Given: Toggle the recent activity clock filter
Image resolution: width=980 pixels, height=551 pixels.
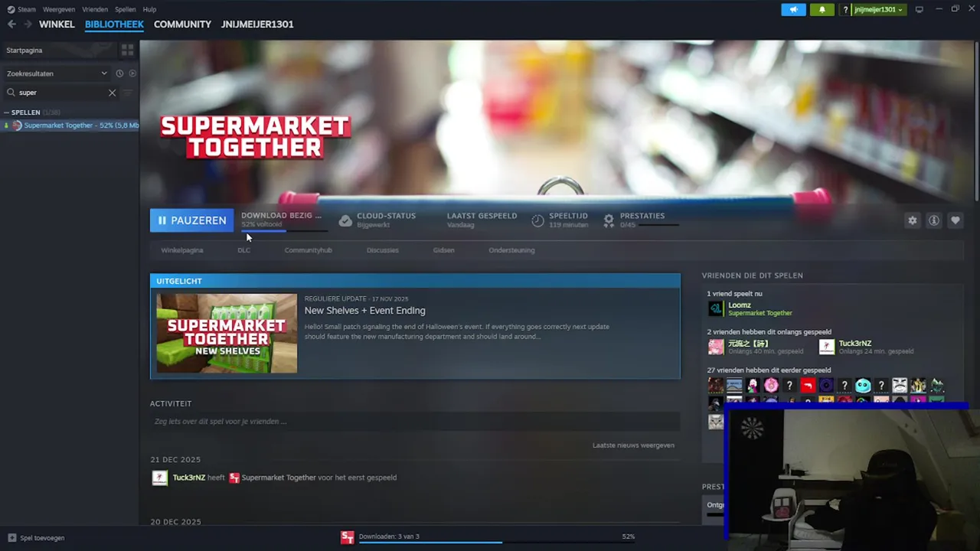Looking at the screenshot, I should (x=119, y=73).
